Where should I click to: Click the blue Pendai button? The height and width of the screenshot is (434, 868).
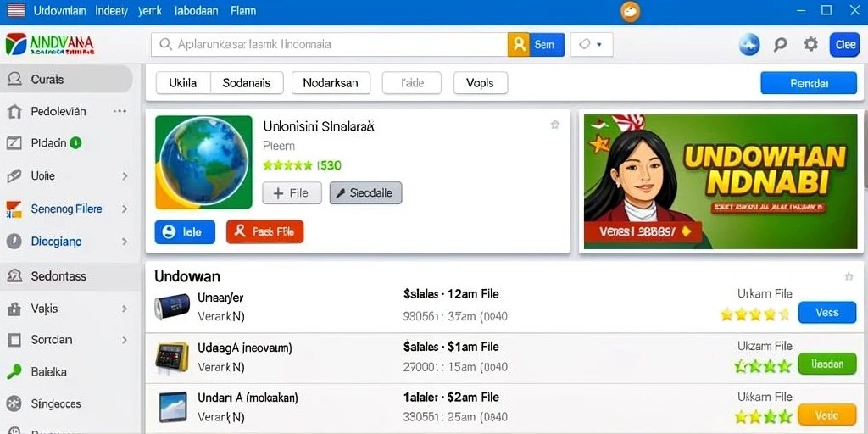click(x=809, y=83)
